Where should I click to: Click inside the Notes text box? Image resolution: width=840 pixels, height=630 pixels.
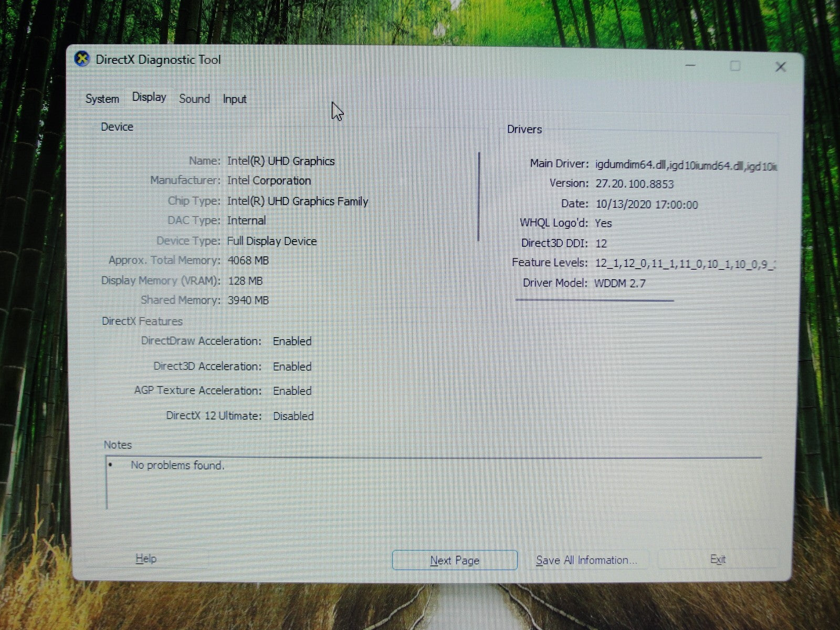434,483
